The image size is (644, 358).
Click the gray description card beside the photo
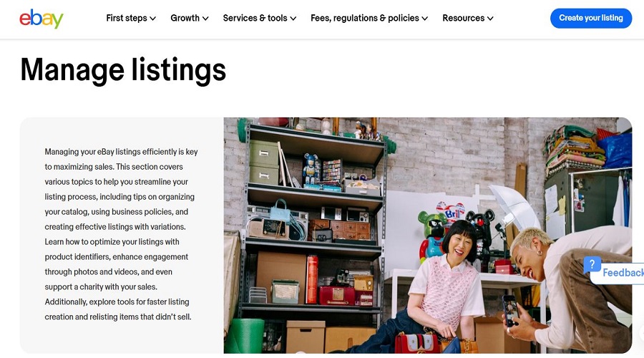122,236
